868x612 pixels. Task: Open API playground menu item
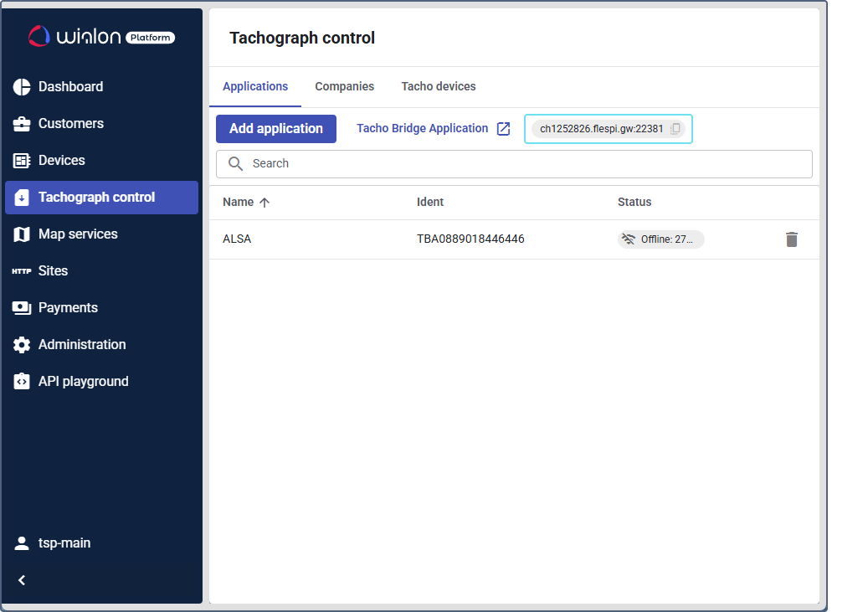(x=83, y=382)
